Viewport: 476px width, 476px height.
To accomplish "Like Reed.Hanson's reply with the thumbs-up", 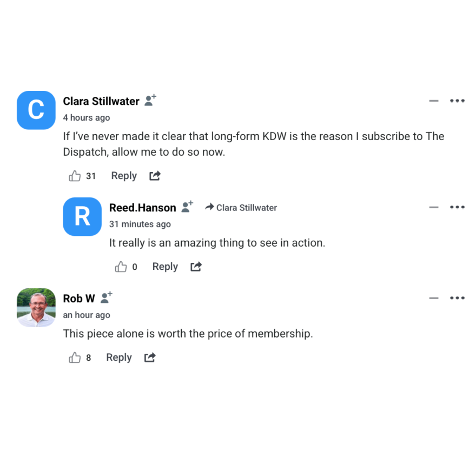I will [121, 266].
